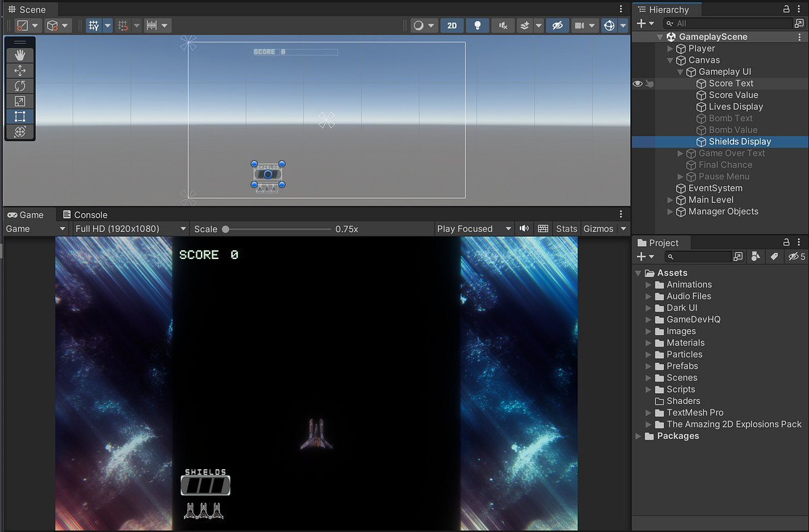This screenshot has width=809, height=532.
Task: Select the Scale tool
Action: [x=20, y=101]
